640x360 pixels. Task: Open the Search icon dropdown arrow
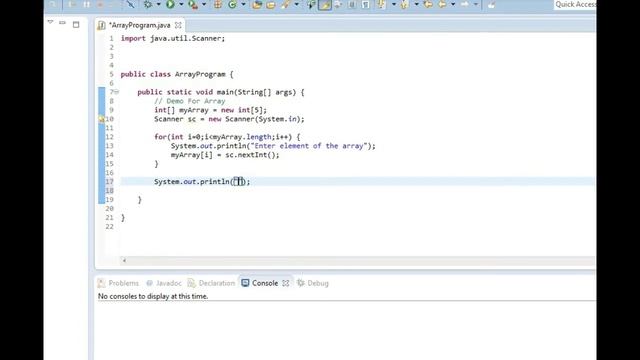297,4
